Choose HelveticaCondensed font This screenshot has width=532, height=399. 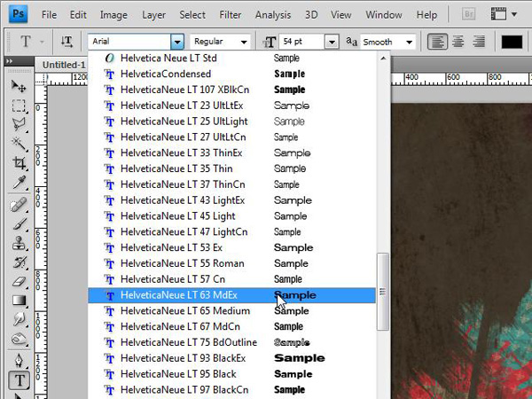231,74
